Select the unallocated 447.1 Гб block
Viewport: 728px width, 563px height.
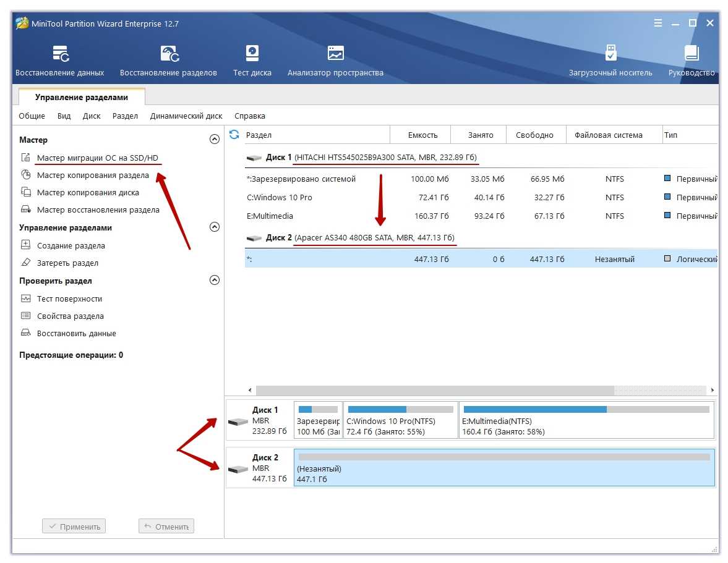pos(504,467)
